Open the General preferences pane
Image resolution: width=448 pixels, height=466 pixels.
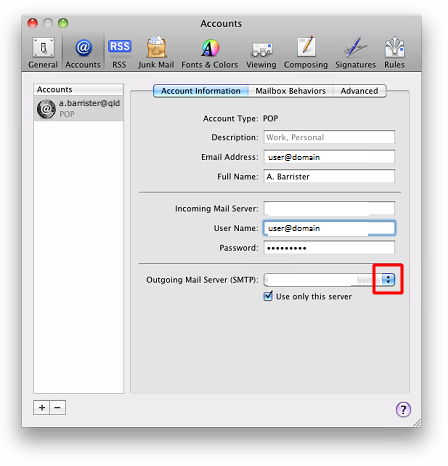43,53
